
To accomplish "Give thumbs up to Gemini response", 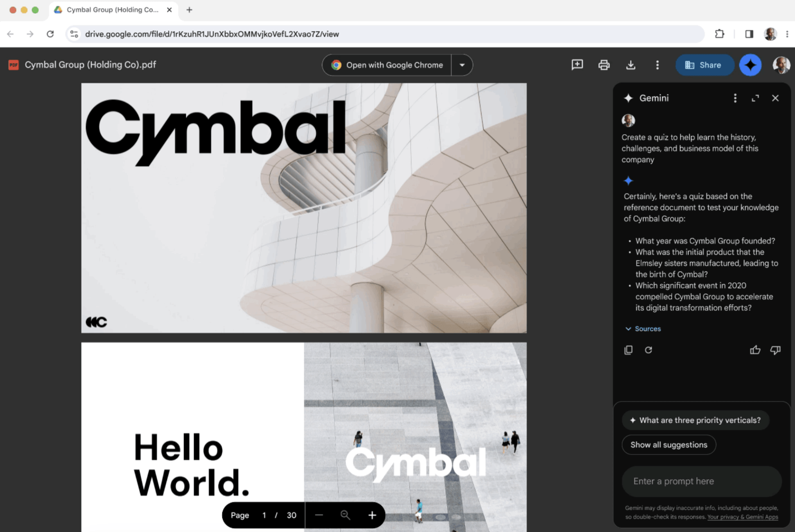I will (755, 350).
